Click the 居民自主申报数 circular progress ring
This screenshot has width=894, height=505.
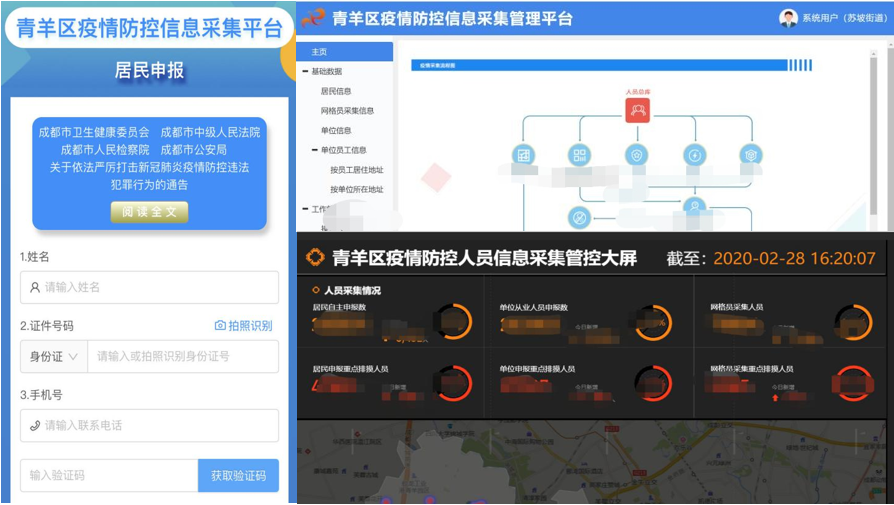pos(452,322)
